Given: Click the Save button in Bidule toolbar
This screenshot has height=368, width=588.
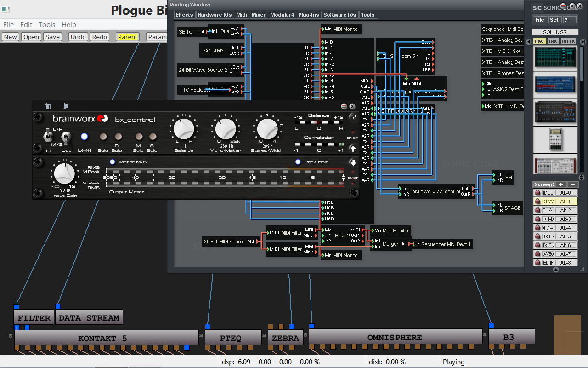Looking at the screenshot, I should (x=52, y=37).
